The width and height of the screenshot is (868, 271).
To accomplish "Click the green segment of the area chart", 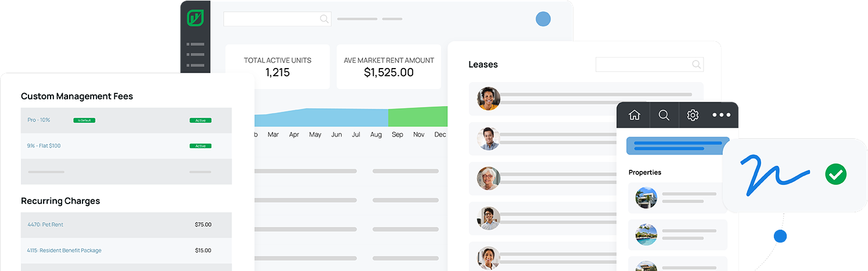I will [x=418, y=117].
